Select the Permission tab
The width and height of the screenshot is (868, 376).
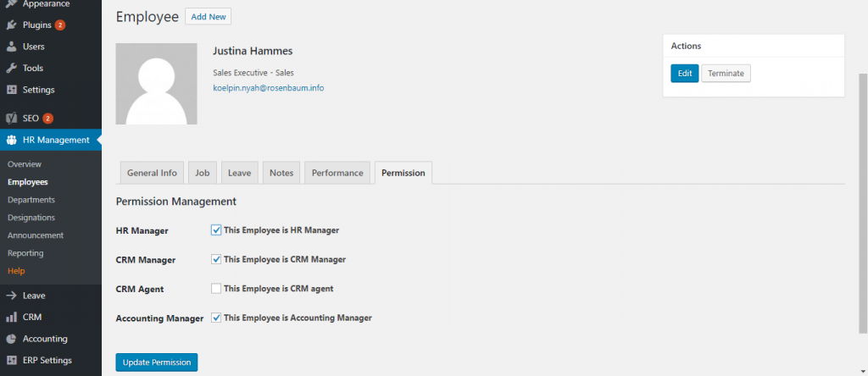403,173
